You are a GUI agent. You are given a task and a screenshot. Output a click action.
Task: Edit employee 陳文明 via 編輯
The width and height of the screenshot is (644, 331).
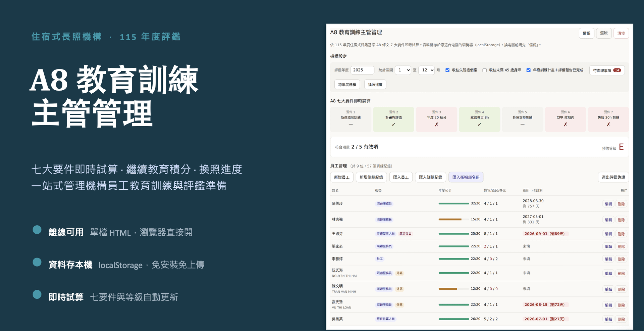[608, 289]
